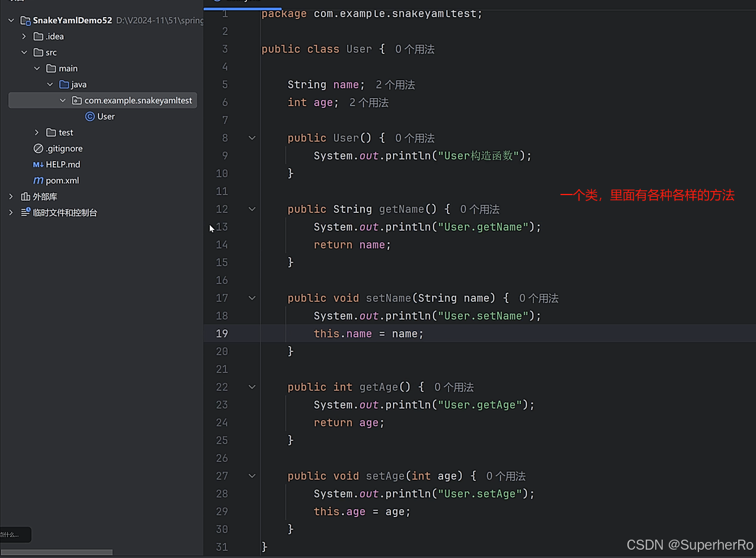Click usages hint beside getName()
Viewport: 756px width, 558px height.
coord(480,209)
